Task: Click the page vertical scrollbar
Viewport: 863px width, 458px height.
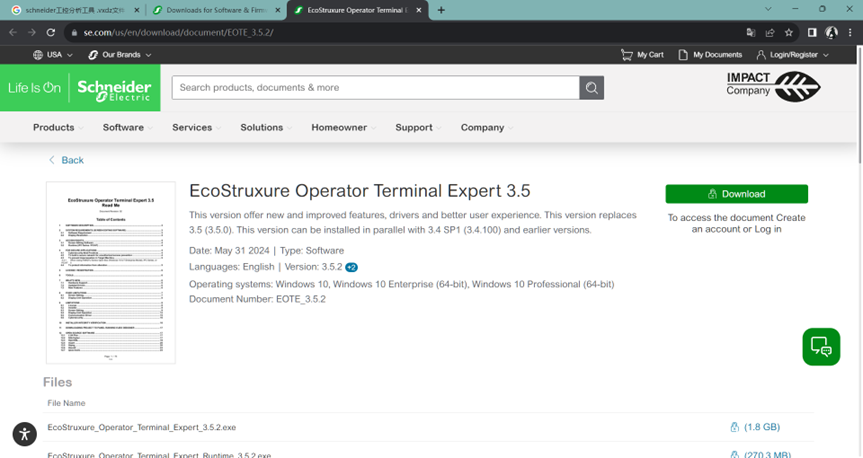Action: [860, 105]
